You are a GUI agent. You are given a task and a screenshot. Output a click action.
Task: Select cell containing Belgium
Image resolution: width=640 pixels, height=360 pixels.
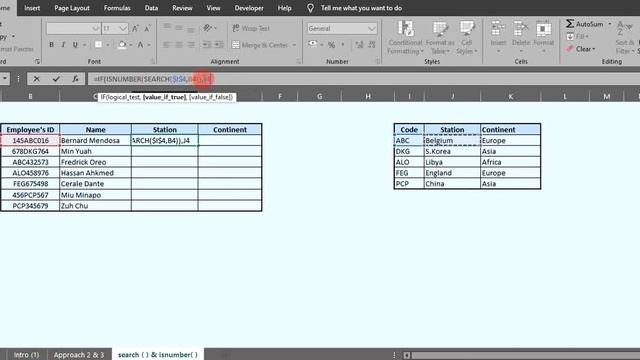pos(452,140)
